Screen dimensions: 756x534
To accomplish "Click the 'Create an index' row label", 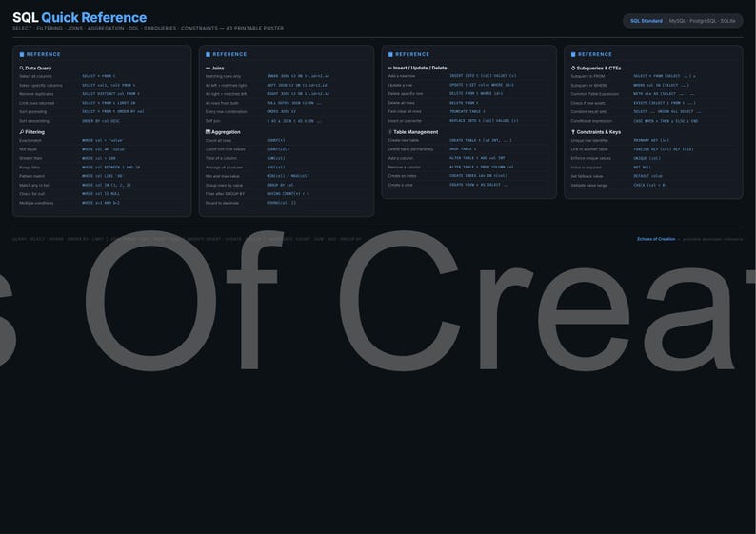I will (403, 176).
